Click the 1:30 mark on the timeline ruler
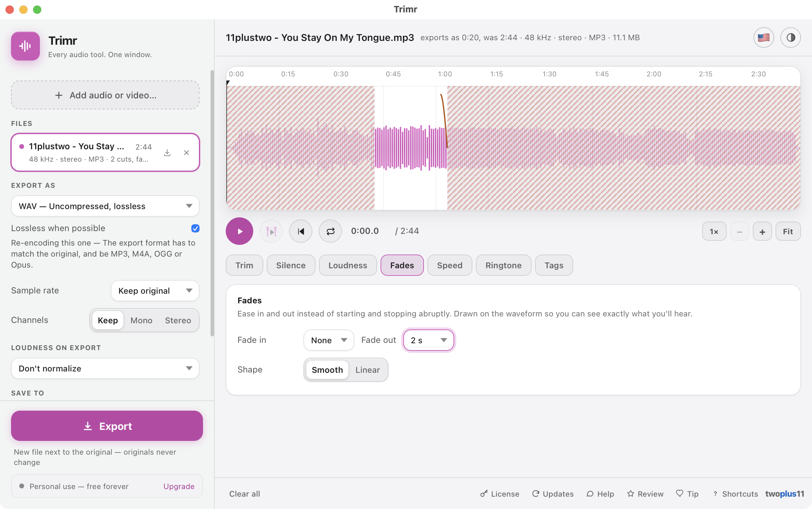The image size is (812, 509). click(x=549, y=74)
